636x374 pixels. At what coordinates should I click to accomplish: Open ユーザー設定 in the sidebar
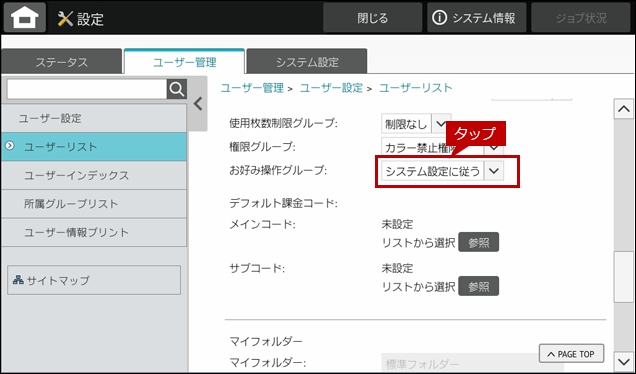(94, 118)
